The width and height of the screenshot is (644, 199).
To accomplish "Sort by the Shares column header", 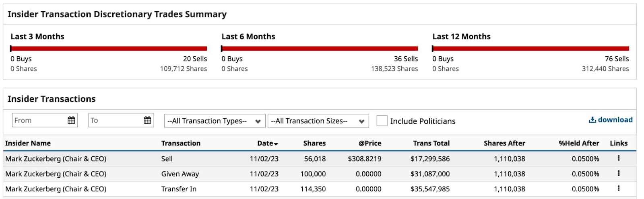I will (314, 143).
